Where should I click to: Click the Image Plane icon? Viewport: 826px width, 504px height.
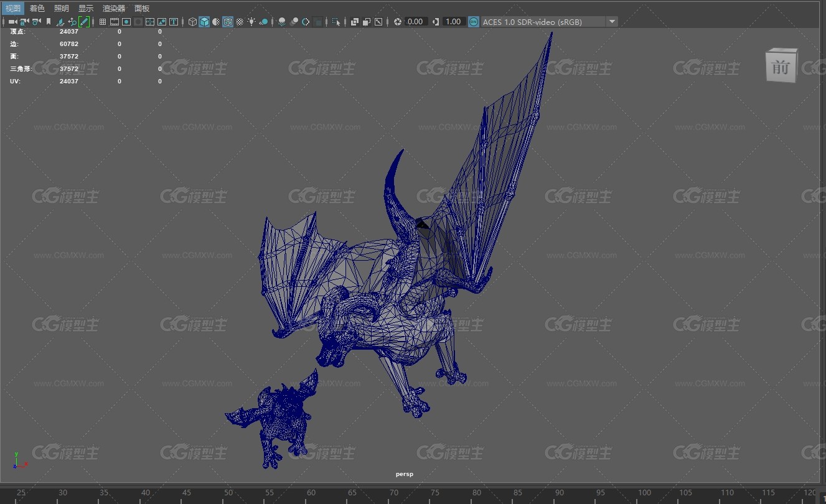pyautogui.click(x=60, y=22)
